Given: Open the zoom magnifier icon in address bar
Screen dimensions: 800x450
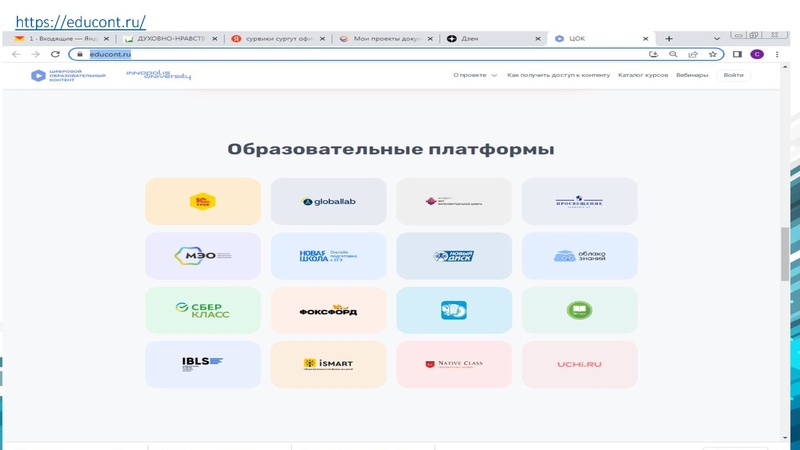Looking at the screenshot, I should point(673,54).
